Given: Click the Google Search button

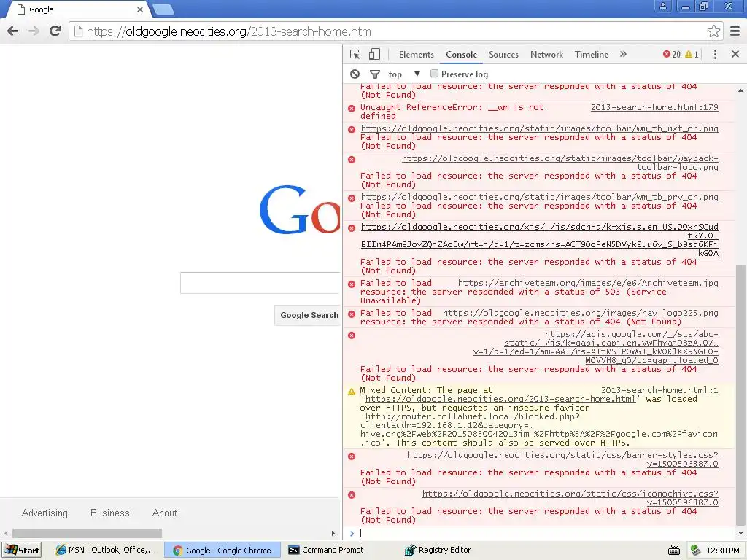Looking at the screenshot, I should 309,315.
